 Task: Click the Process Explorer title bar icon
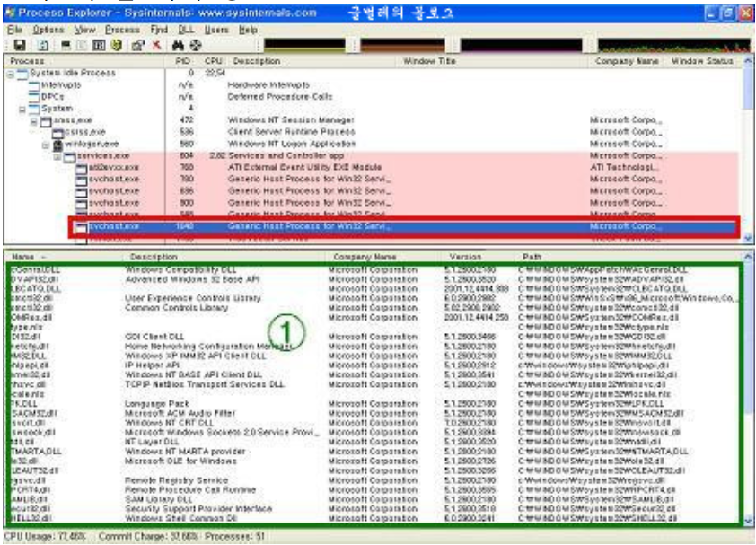11,13
